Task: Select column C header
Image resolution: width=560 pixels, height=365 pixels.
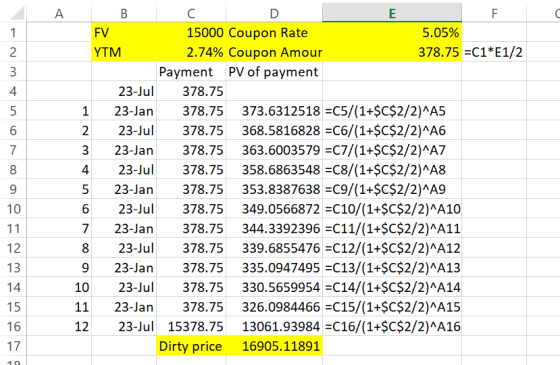Action: 191,13
